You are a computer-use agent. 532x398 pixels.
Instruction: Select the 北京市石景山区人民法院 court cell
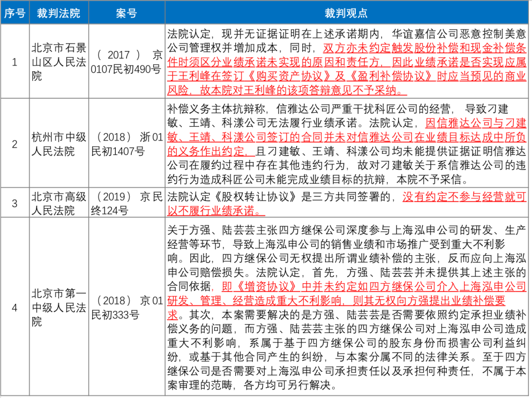coord(58,62)
